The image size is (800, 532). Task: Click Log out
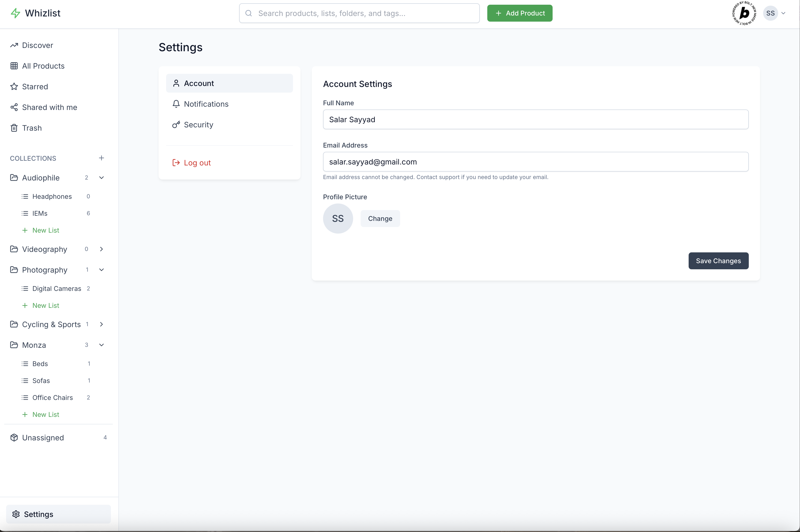pyautogui.click(x=197, y=163)
